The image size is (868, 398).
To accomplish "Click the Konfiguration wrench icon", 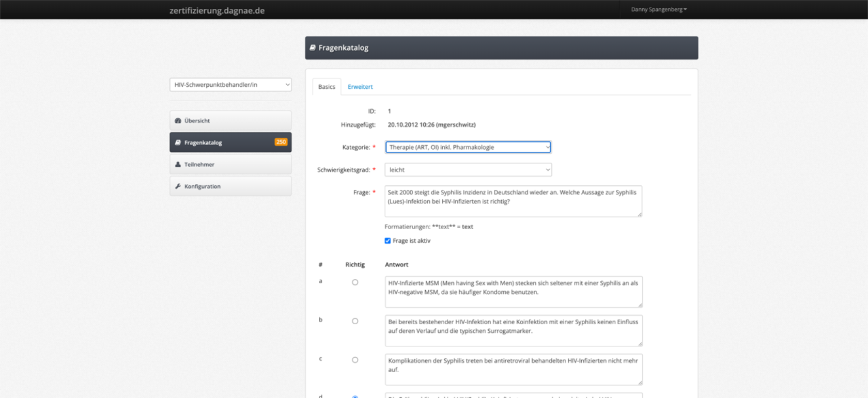I will (178, 186).
